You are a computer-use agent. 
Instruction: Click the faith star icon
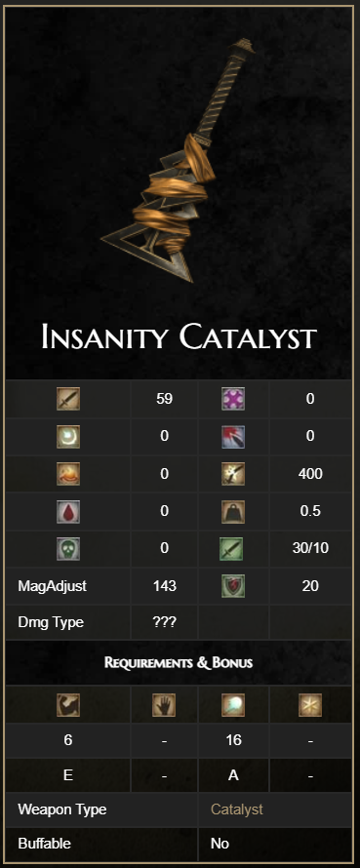[x=309, y=705]
